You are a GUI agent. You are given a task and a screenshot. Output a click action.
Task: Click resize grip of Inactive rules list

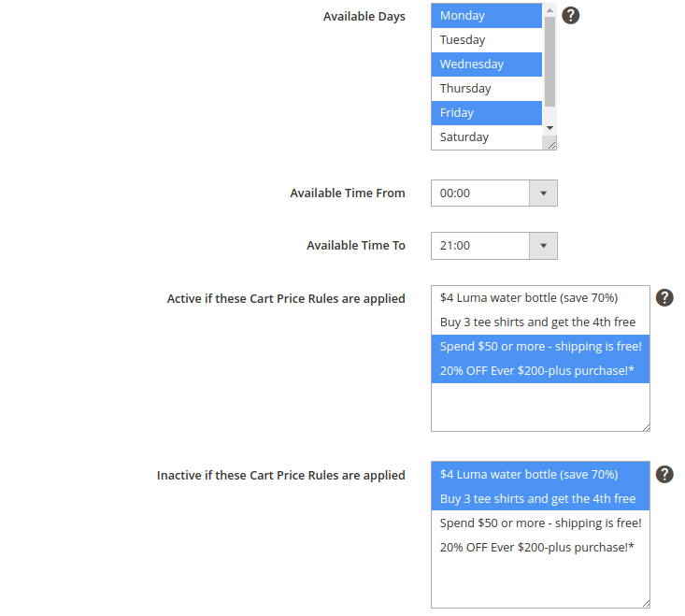(x=646, y=603)
